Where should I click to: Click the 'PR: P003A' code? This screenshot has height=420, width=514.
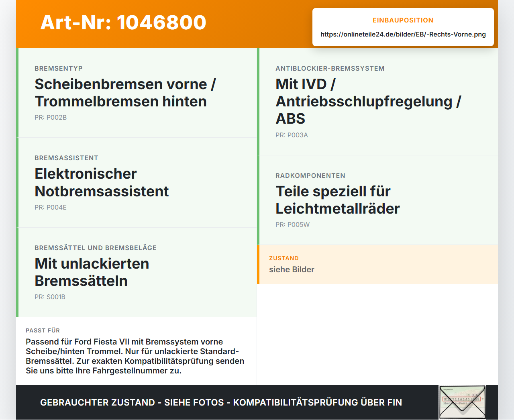[x=292, y=135]
